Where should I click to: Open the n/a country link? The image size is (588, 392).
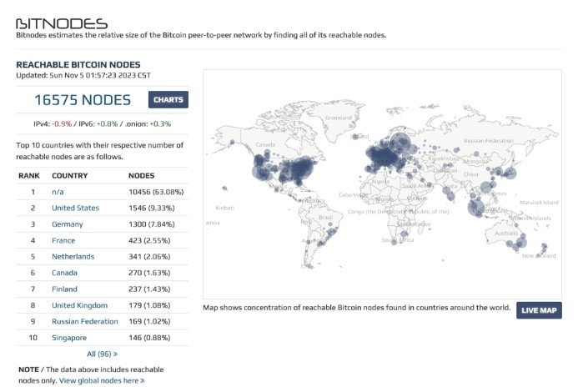click(x=58, y=192)
